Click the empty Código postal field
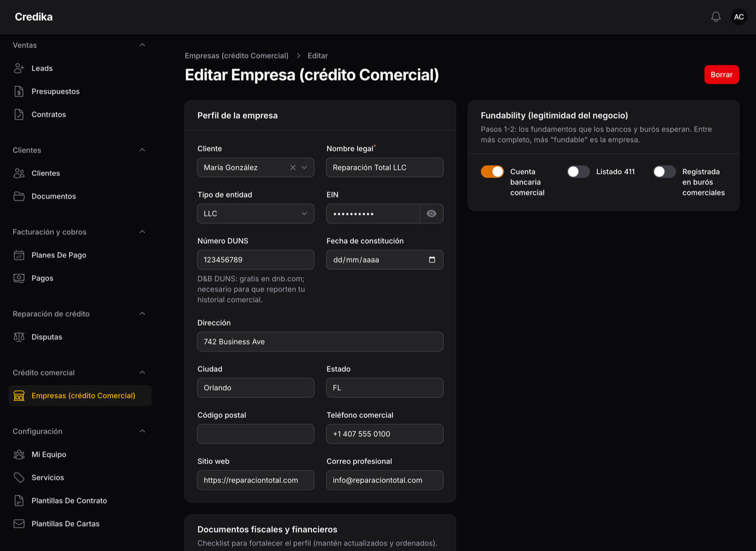 pyautogui.click(x=256, y=434)
